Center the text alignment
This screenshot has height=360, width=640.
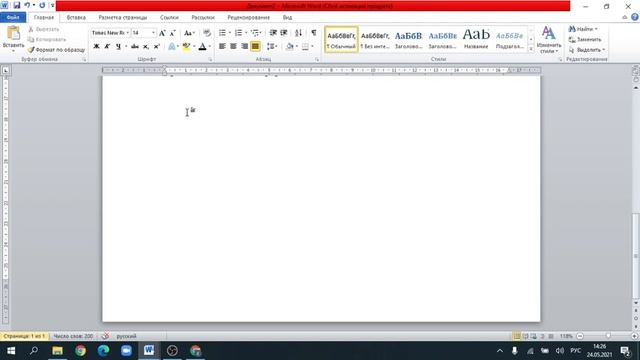[x=233, y=47]
